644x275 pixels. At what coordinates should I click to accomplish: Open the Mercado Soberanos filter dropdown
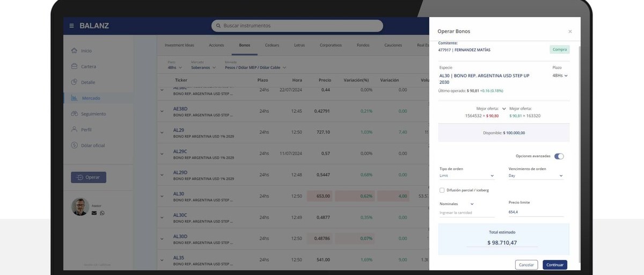[x=203, y=68]
